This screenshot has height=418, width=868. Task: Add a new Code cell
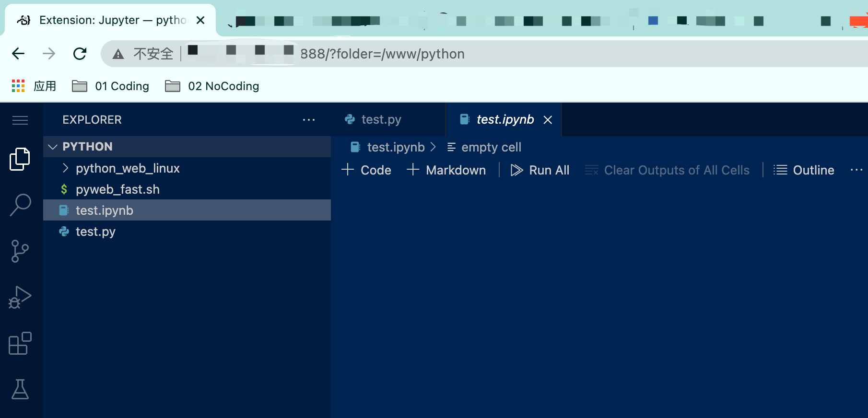(x=366, y=170)
